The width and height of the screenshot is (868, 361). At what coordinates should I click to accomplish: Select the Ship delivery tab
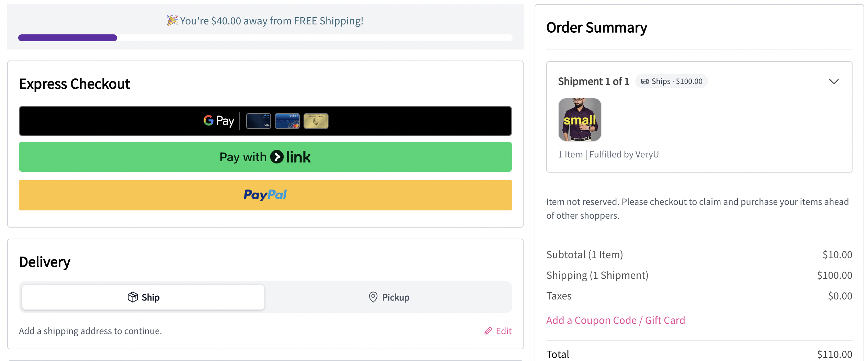pos(143,297)
